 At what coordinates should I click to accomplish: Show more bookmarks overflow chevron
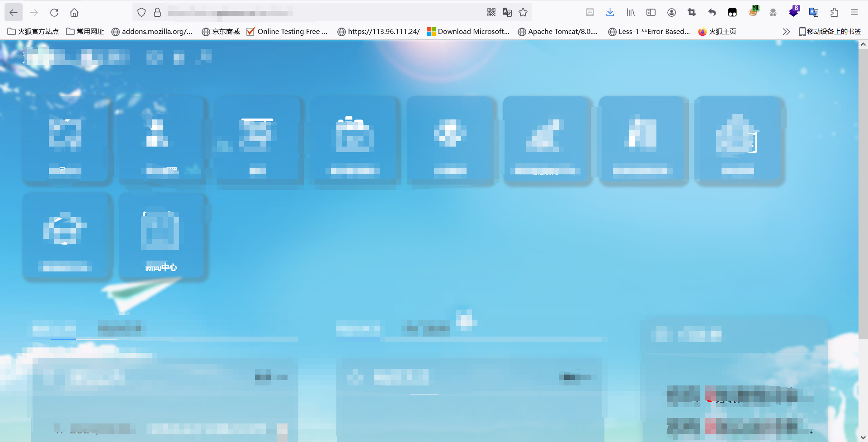point(786,32)
